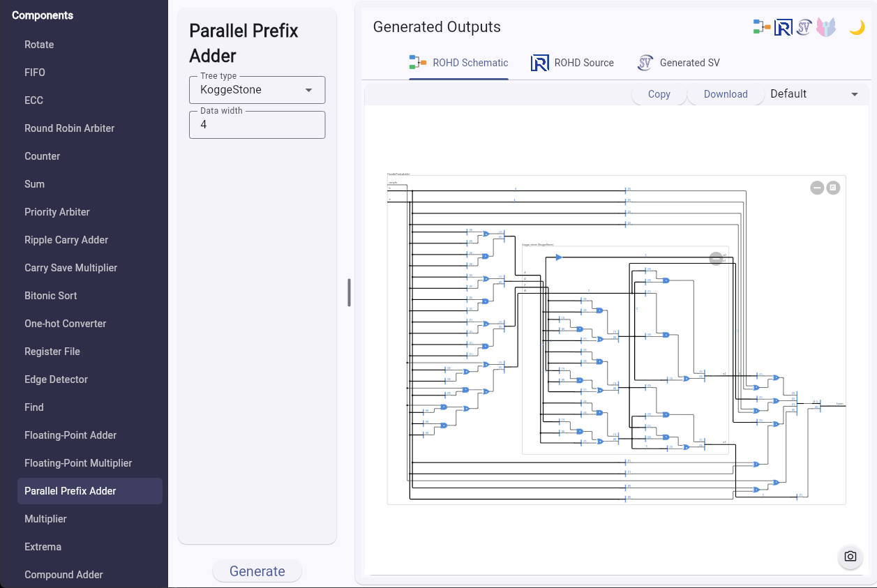Open the Compound Adder component
Viewport: 877px width, 588px height.
(x=90, y=575)
